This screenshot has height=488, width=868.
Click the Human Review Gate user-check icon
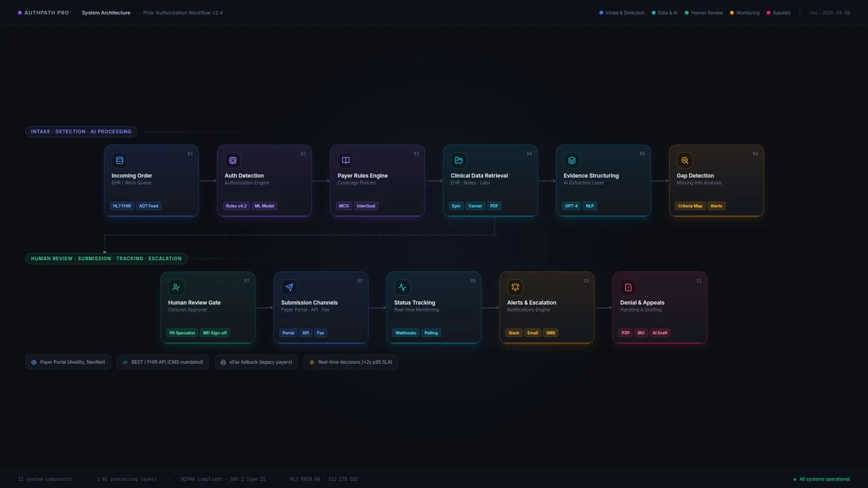coord(176,287)
